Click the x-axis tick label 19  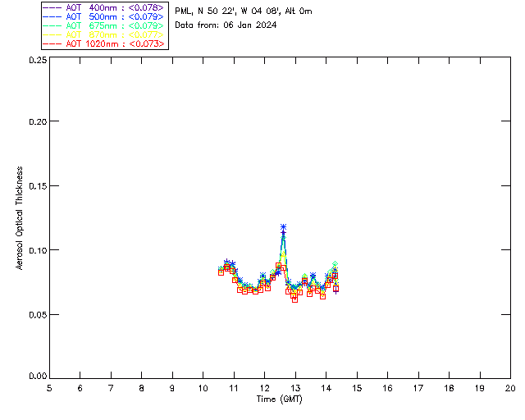(x=480, y=388)
